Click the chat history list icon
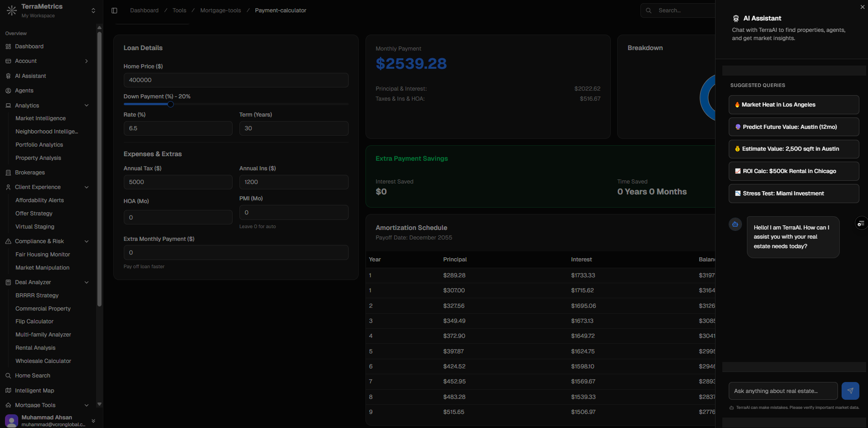The height and width of the screenshot is (428, 868). pyautogui.click(x=861, y=223)
